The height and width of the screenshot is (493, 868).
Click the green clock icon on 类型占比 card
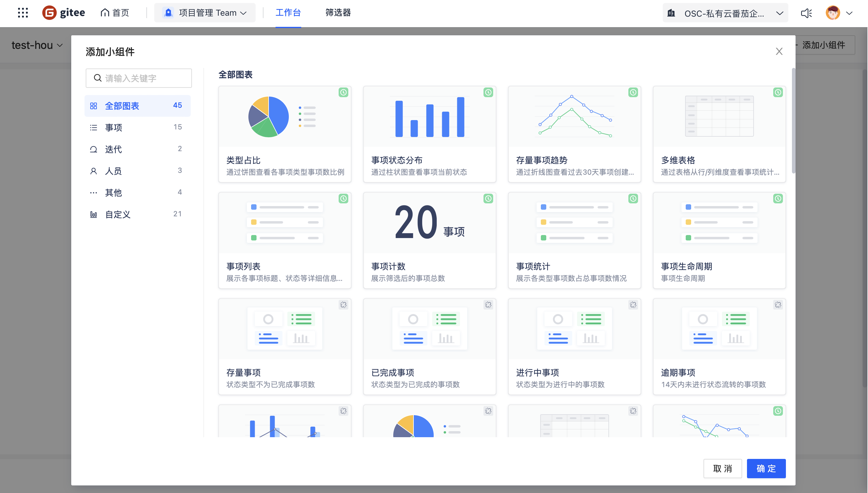(x=343, y=92)
